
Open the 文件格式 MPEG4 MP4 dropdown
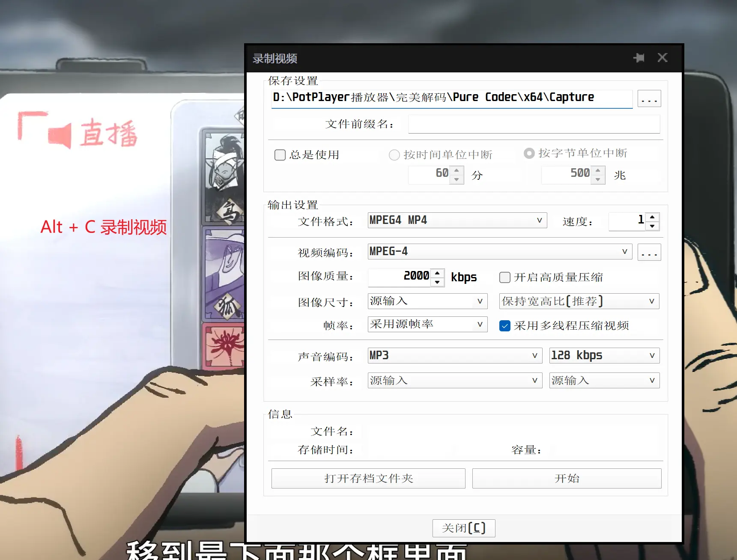tap(457, 220)
